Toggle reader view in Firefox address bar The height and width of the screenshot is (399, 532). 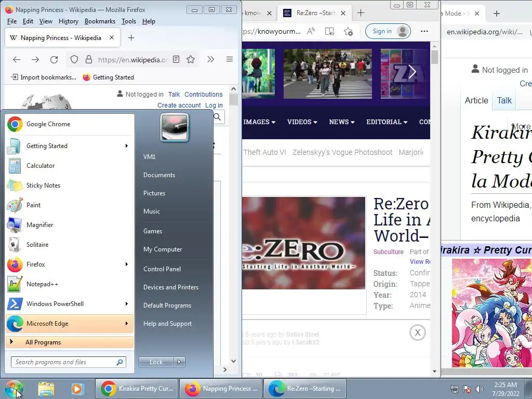(176, 60)
